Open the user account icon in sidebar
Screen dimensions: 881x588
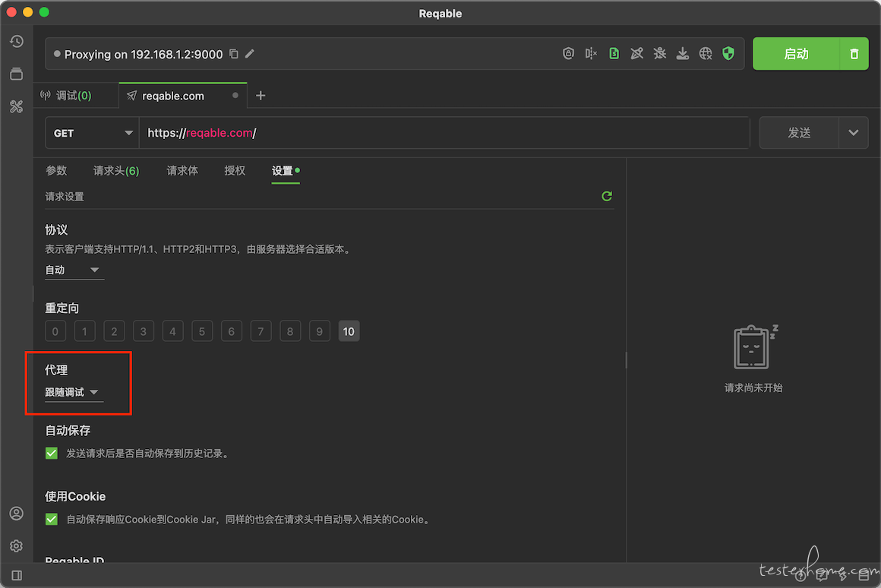16,514
